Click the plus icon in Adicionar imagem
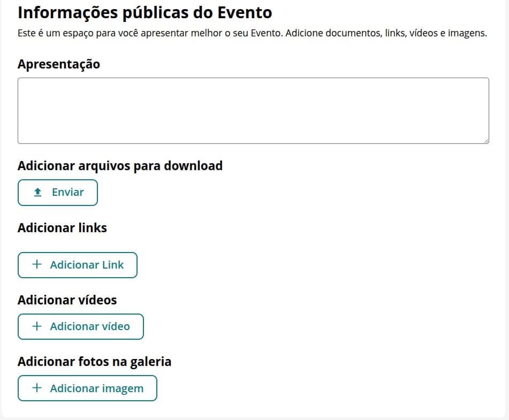Screen dimensions: 509x420 (x=37, y=387)
